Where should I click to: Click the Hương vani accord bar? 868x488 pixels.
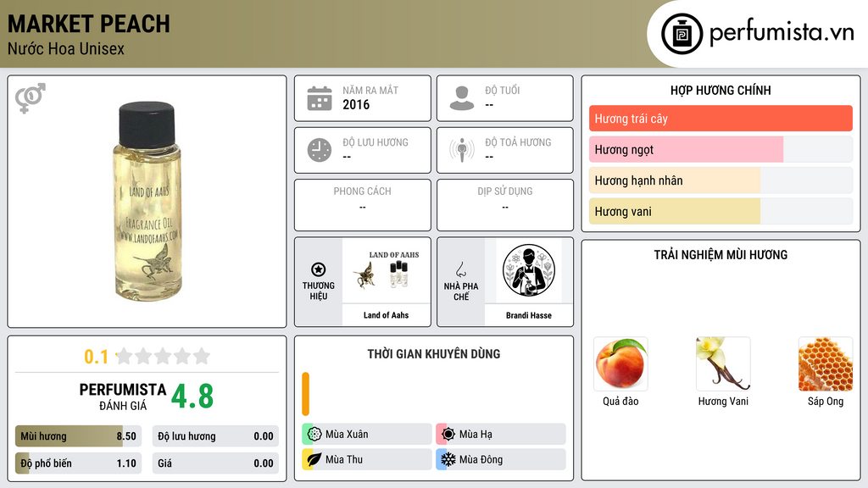pos(721,211)
